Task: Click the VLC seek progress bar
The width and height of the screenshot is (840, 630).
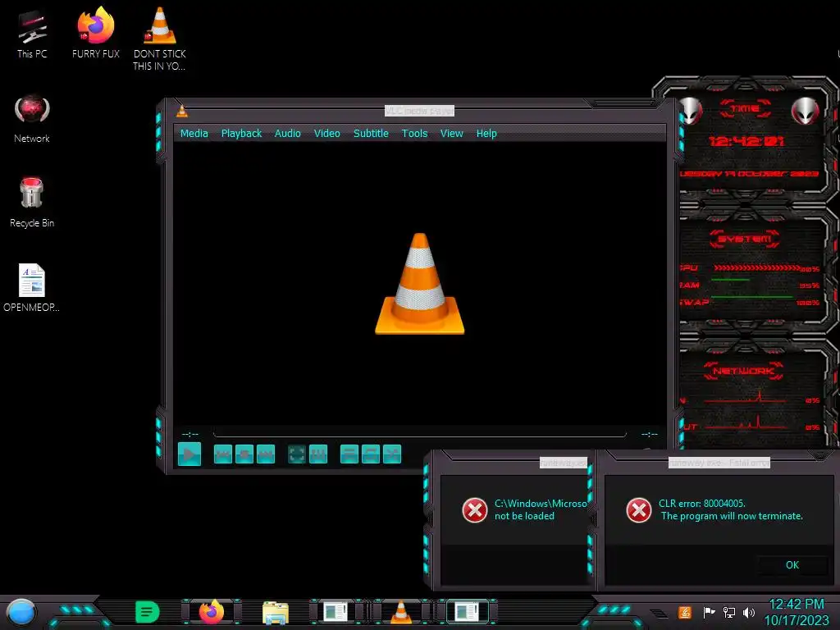Action: click(419, 434)
